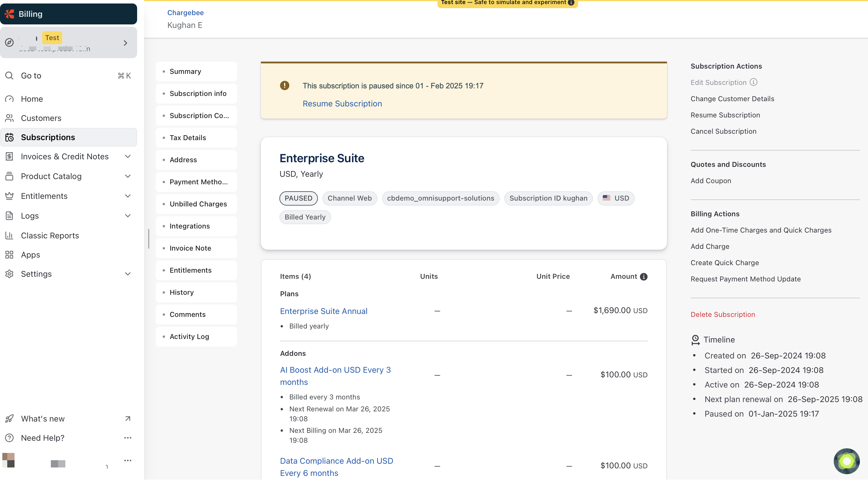Expand the Product Catalog menu

[x=128, y=176]
